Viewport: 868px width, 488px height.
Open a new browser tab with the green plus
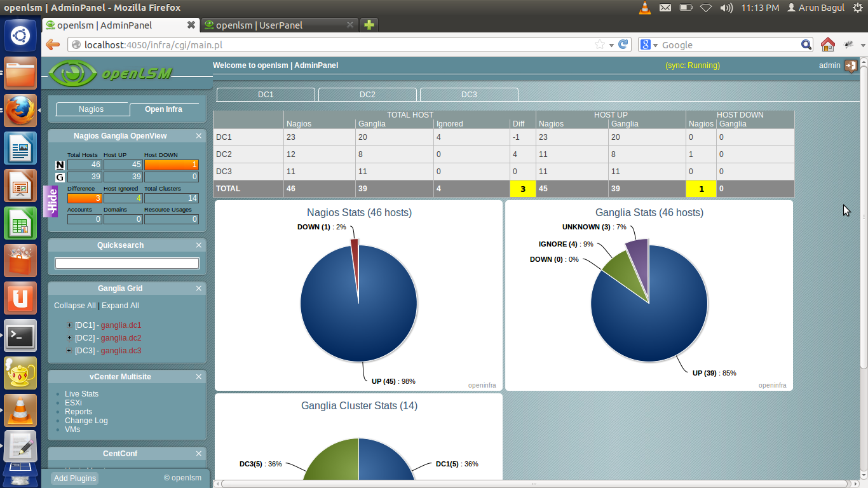point(369,25)
